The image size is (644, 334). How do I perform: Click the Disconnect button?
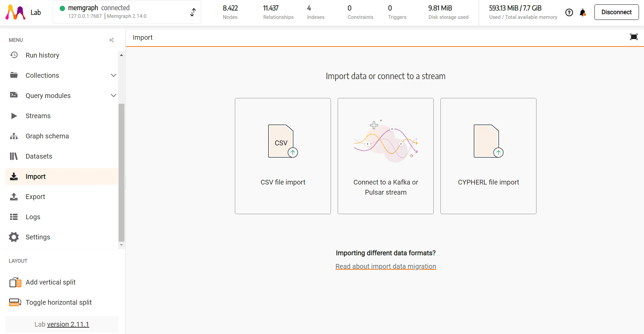click(x=616, y=12)
